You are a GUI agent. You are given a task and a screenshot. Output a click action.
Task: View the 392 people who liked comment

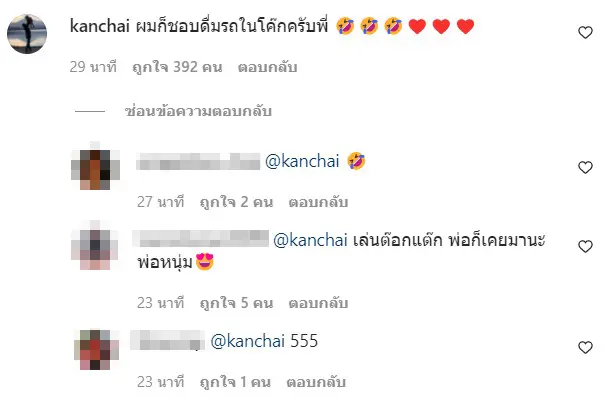[177, 67]
